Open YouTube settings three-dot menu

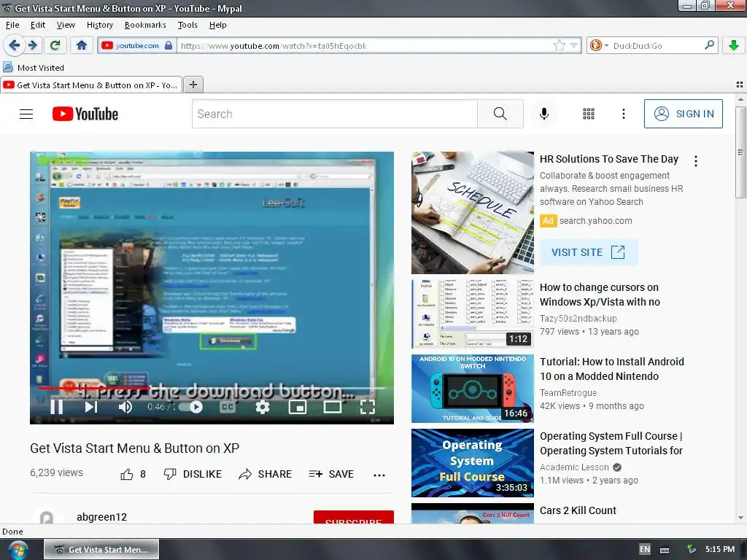623,114
